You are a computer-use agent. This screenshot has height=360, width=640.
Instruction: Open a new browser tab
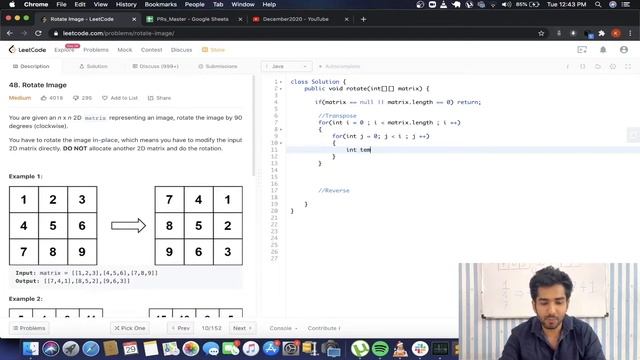click(x=363, y=19)
